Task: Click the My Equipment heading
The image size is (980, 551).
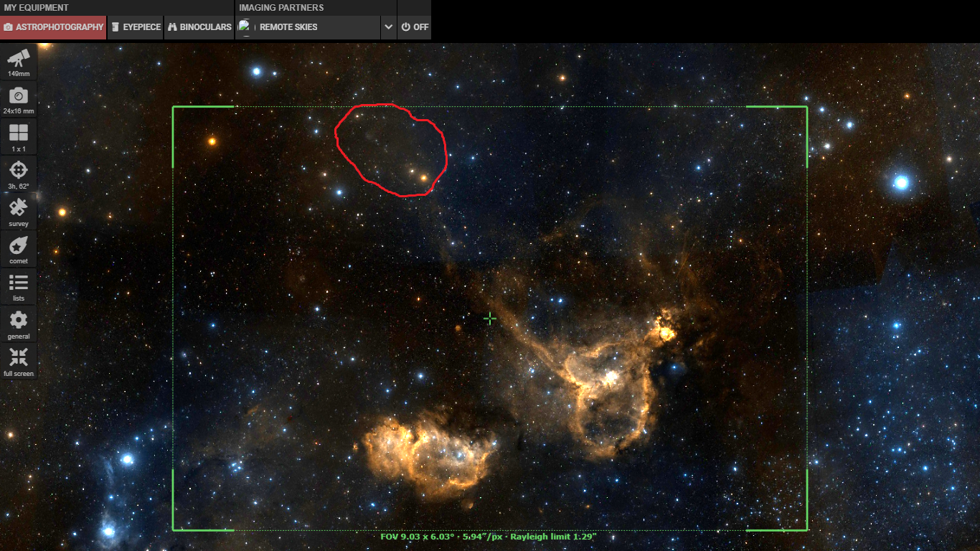Action: click(x=37, y=8)
